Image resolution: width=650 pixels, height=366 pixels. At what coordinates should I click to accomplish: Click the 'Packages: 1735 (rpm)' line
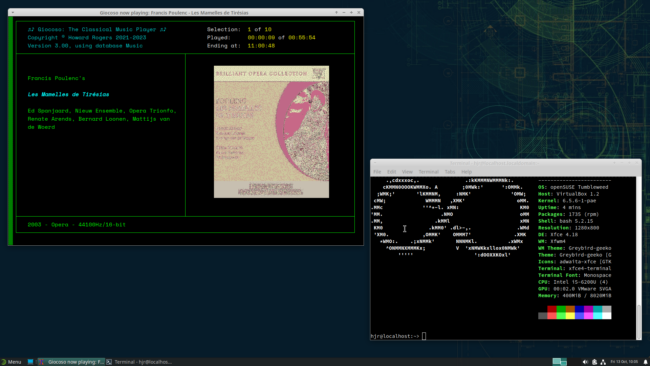[569, 214]
